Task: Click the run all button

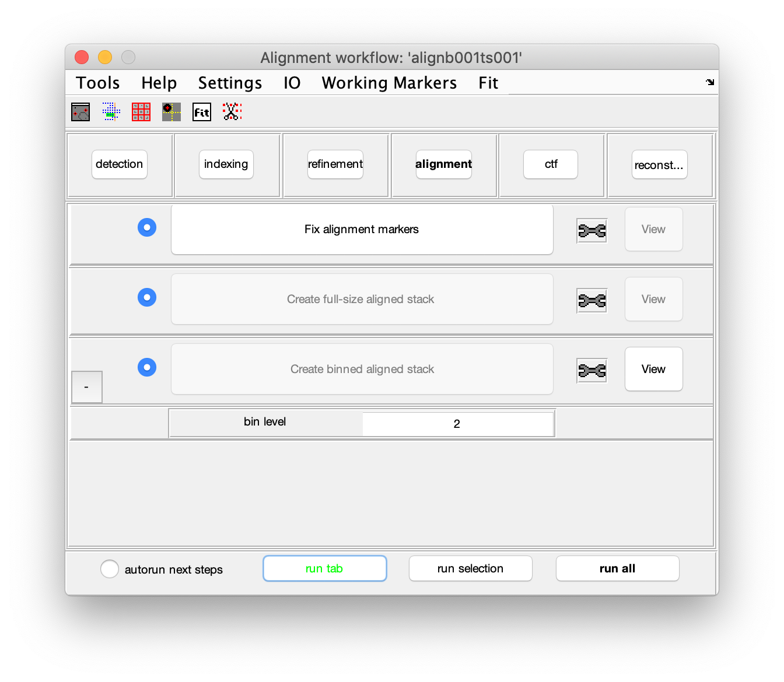Action: click(x=618, y=568)
